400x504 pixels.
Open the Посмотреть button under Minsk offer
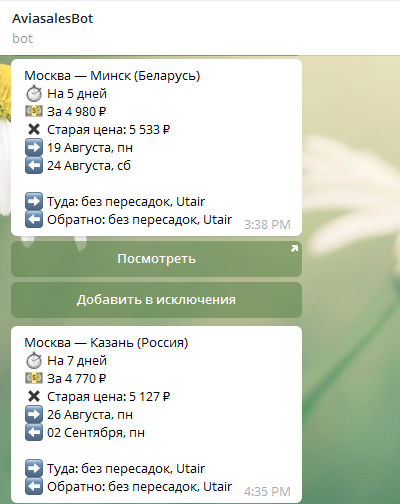(x=156, y=259)
